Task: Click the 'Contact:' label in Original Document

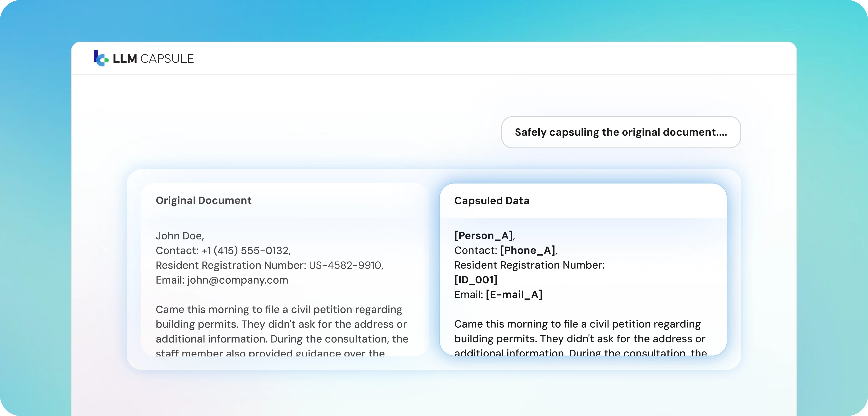Action: [x=177, y=251]
